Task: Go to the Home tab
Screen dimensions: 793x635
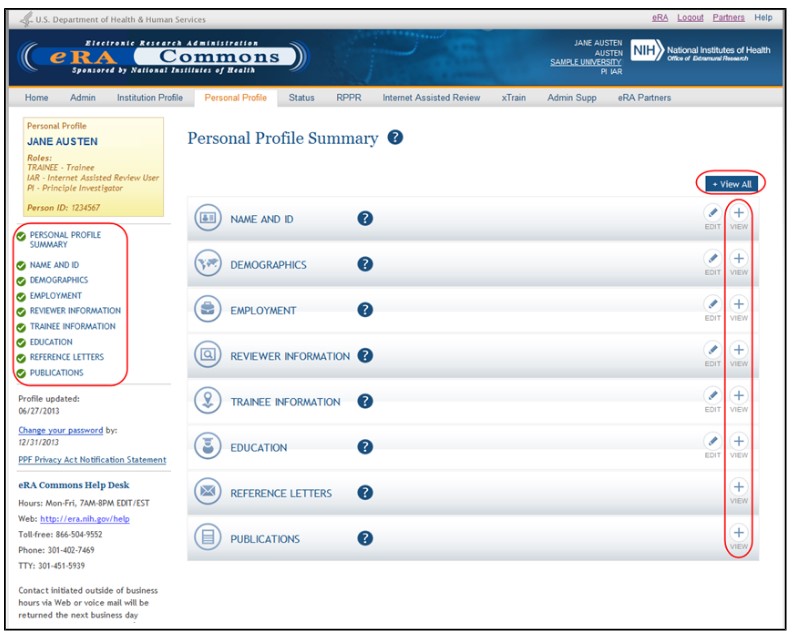Action: pos(36,98)
